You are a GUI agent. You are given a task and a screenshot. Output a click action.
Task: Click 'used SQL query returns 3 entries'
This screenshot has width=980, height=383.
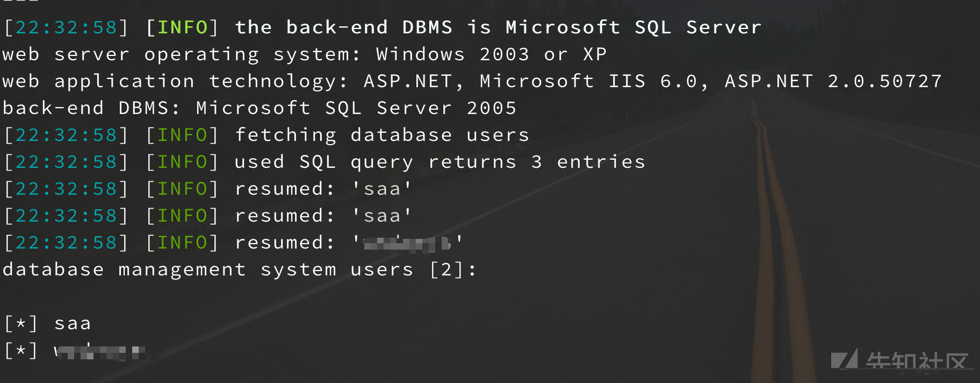point(440,161)
